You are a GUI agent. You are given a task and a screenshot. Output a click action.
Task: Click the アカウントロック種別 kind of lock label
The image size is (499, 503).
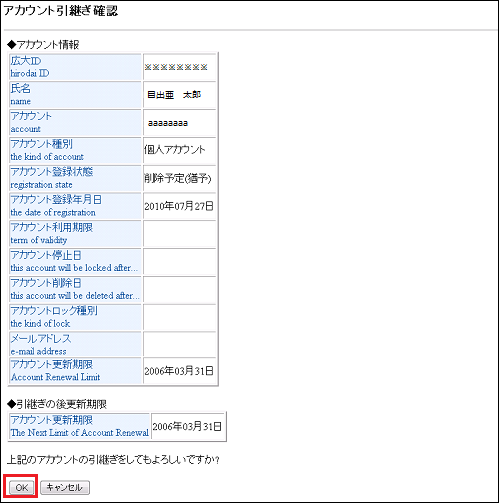[x=76, y=317]
